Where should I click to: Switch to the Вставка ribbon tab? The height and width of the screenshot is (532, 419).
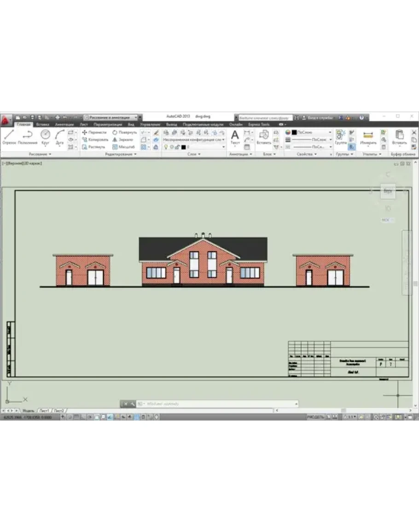pyautogui.click(x=42, y=124)
